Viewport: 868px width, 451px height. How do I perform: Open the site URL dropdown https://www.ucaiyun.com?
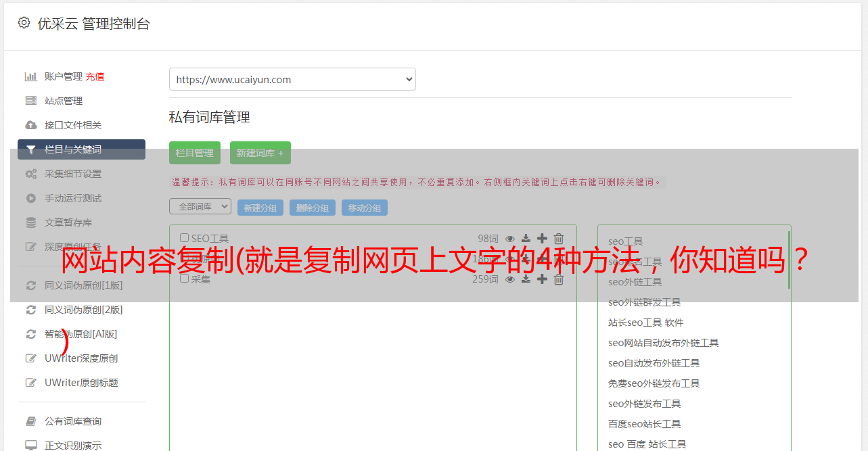(x=292, y=79)
